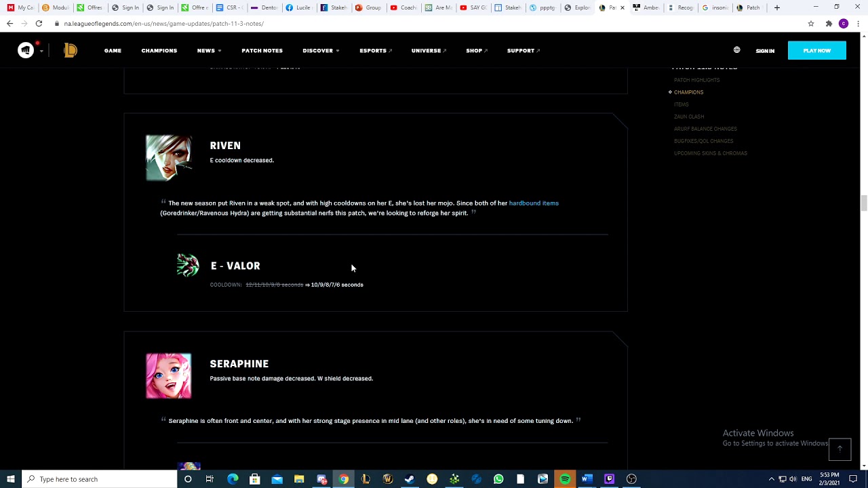The width and height of the screenshot is (868, 488).
Task: Open Task View on the taskbar
Action: coord(210,479)
